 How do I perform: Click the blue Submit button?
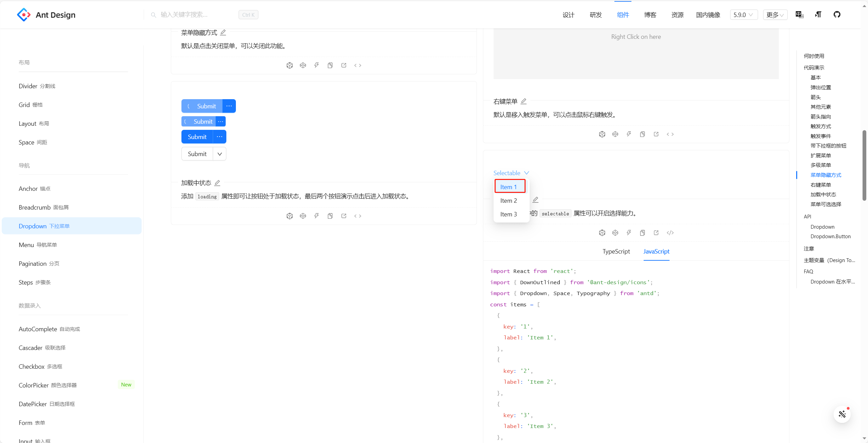tap(196, 137)
